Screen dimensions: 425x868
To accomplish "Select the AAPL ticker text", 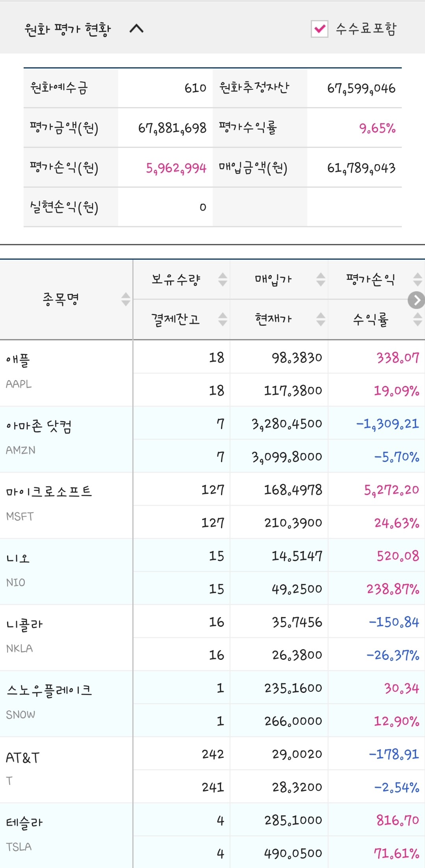I will click(x=19, y=384).
